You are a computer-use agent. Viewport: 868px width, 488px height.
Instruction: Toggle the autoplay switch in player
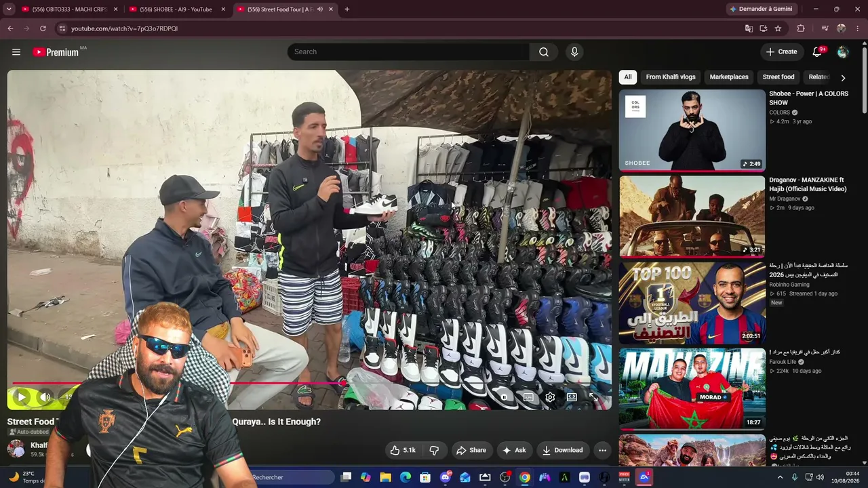504,397
